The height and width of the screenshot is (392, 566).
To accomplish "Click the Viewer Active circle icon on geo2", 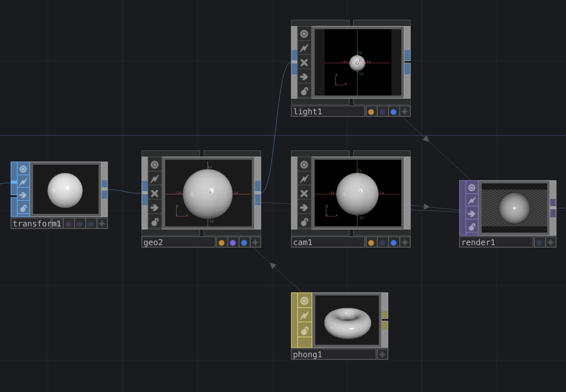I will [155, 165].
